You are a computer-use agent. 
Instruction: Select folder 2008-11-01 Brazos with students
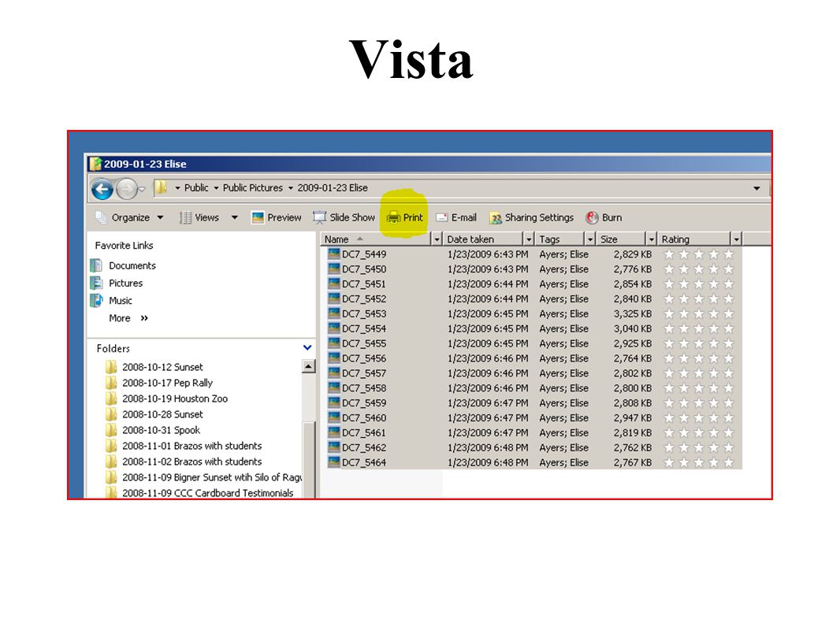coord(184,446)
